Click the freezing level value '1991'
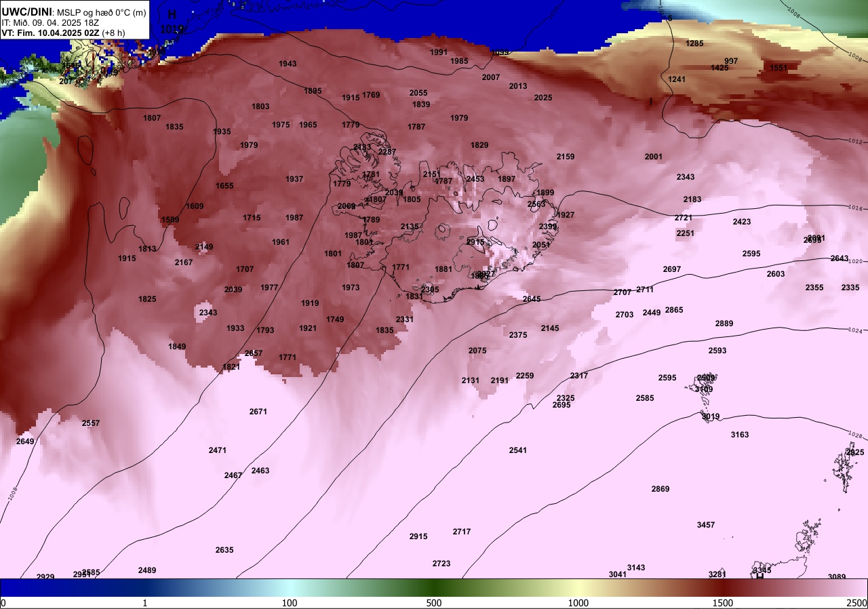Image resolution: width=868 pixels, height=609 pixels. tap(439, 52)
